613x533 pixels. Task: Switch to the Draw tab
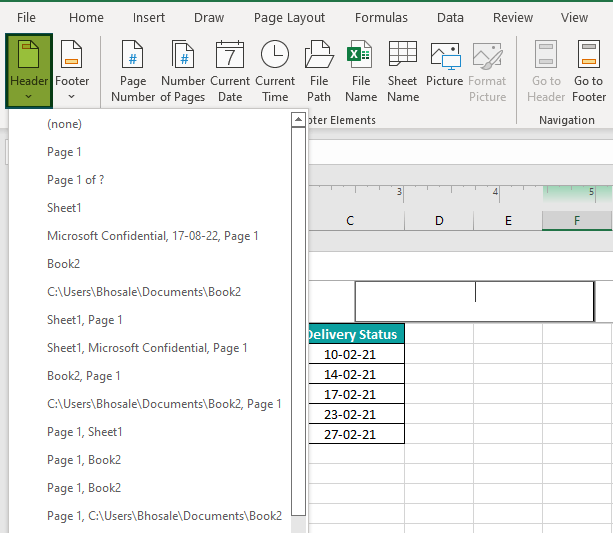(209, 18)
